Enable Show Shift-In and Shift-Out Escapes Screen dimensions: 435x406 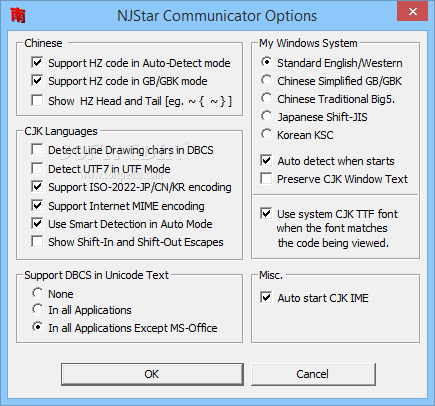(37, 242)
